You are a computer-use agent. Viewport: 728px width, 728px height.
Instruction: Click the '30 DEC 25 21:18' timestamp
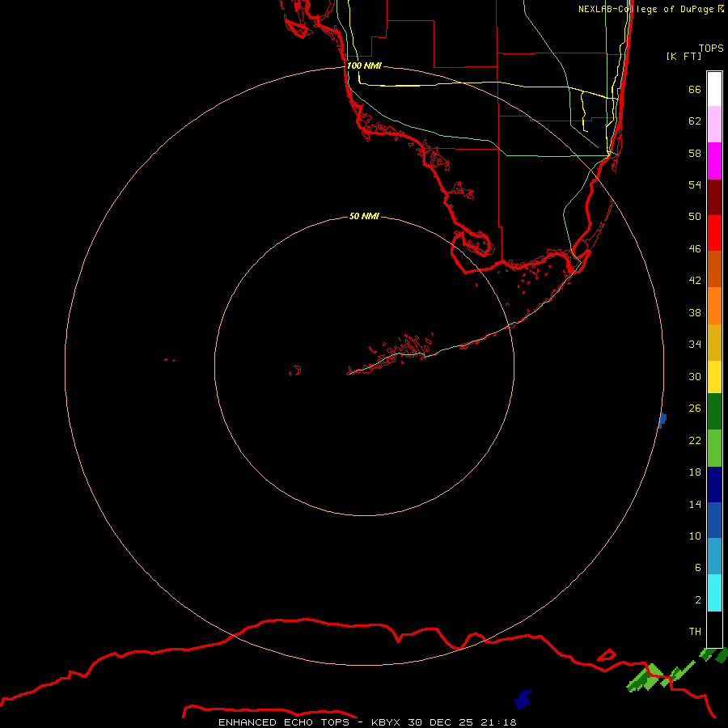click(x=462, y=722)
